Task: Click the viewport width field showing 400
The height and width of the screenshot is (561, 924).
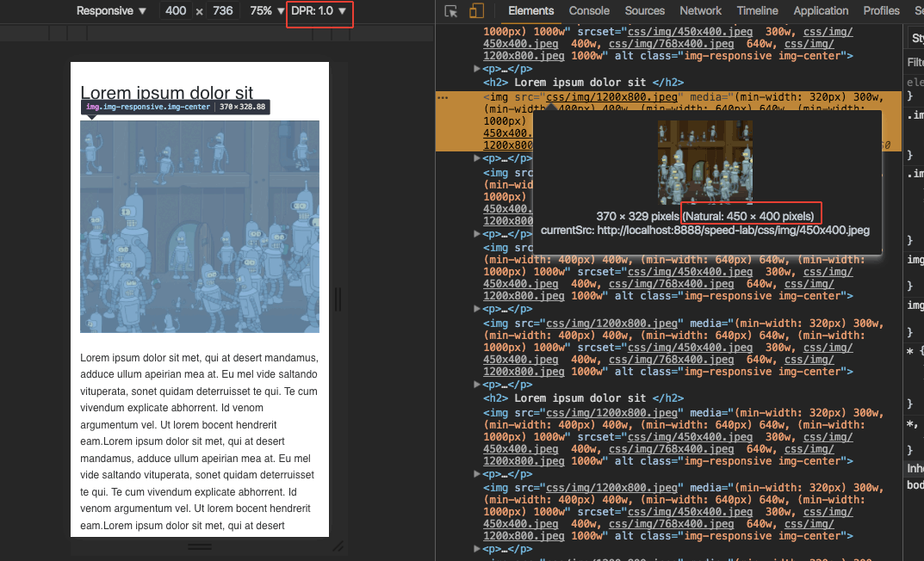Action: [176, 11]
